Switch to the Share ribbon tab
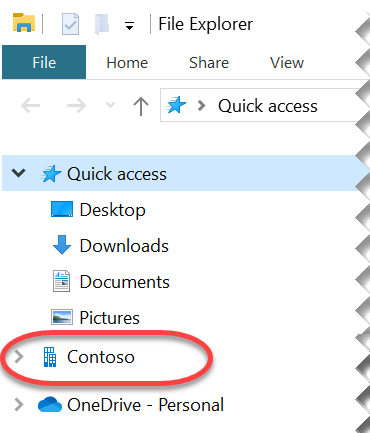Screen dimensions: 370x433 click(x=209, y=63)
